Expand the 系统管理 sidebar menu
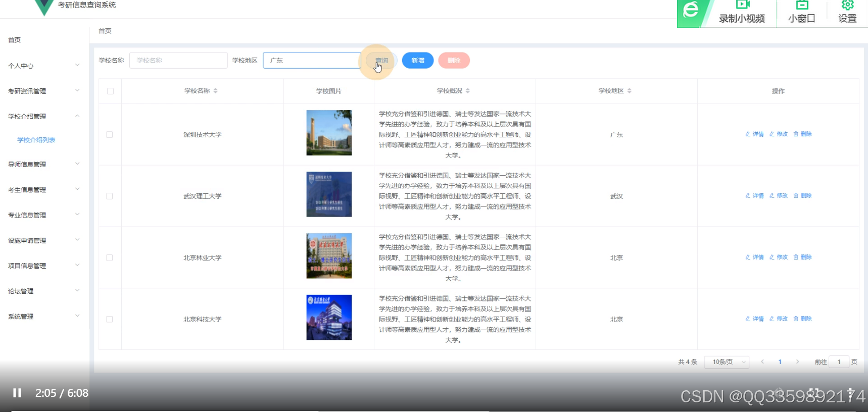The image size is (868, 412). [44, 317]
